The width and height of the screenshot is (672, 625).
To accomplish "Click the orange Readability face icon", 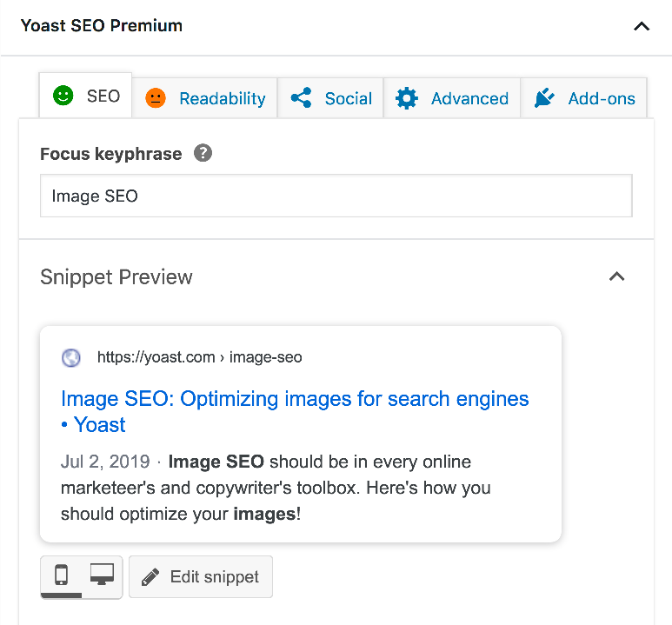I will [155, 98].
